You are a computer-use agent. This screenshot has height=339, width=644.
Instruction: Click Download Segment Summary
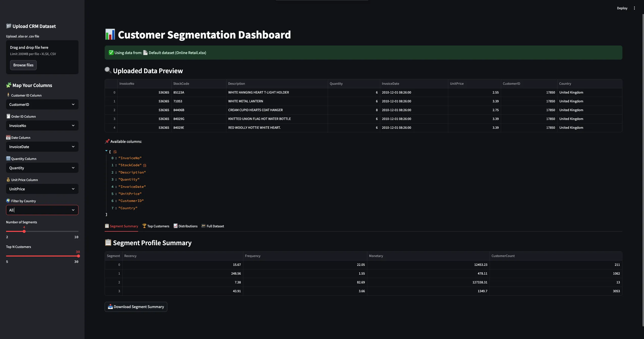[136, 307]
